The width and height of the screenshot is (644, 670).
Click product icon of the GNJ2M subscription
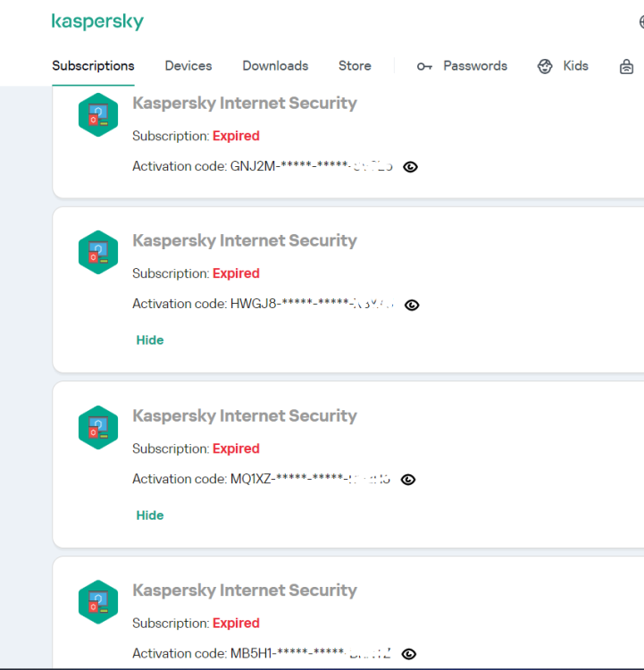pos(98,115)
